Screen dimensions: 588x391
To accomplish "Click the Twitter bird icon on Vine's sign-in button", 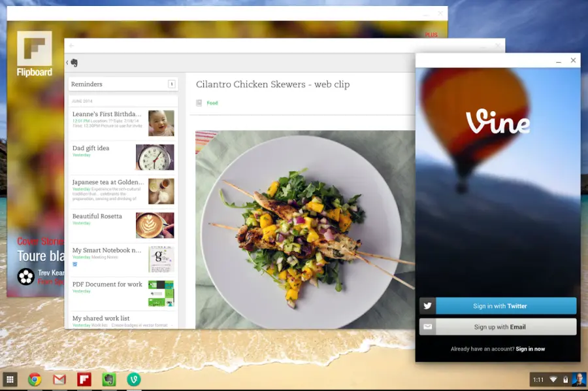I will coord(429,305).
